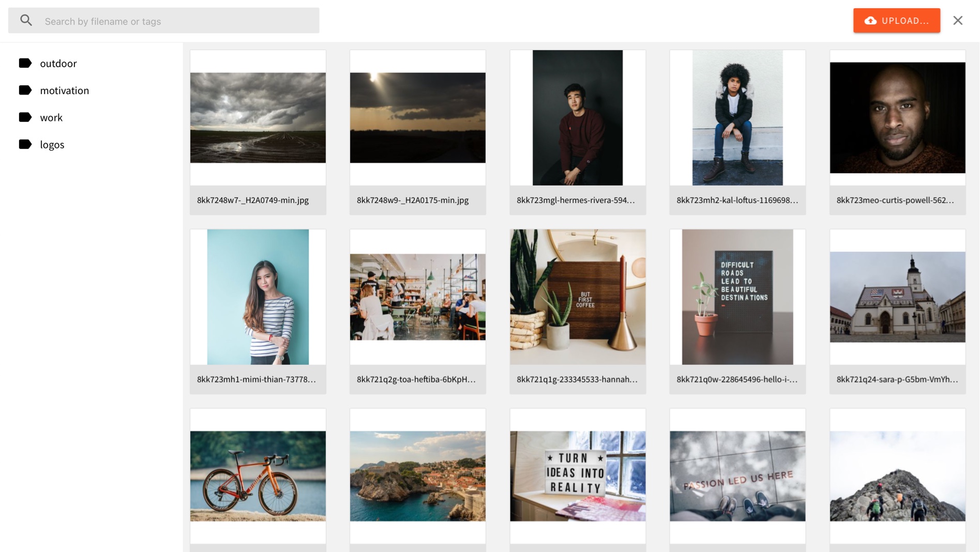This screenshot has height=552, width=980.
Task: Click the tag icon beside "logos"
Action: click(x=25, y=144)
